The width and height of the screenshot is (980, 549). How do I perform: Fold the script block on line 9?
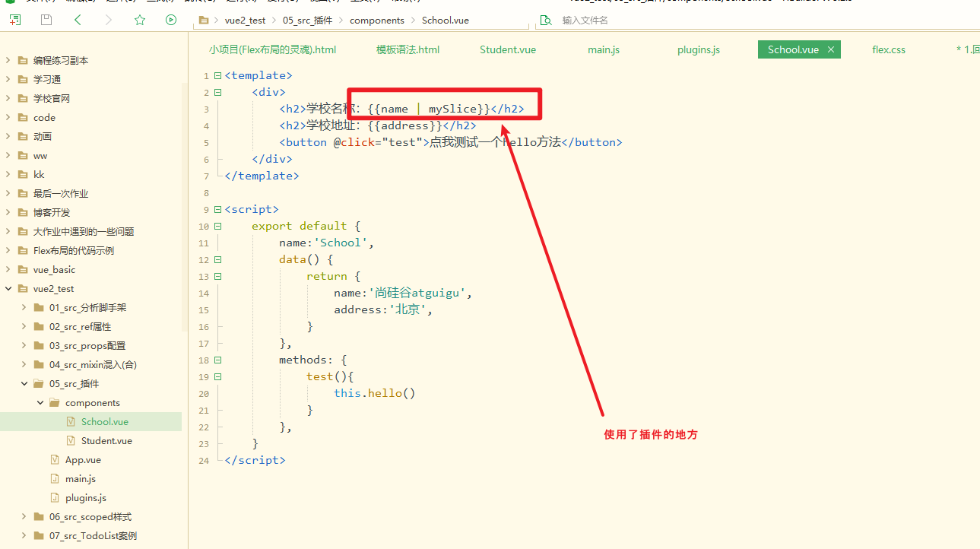pos(218,210)
